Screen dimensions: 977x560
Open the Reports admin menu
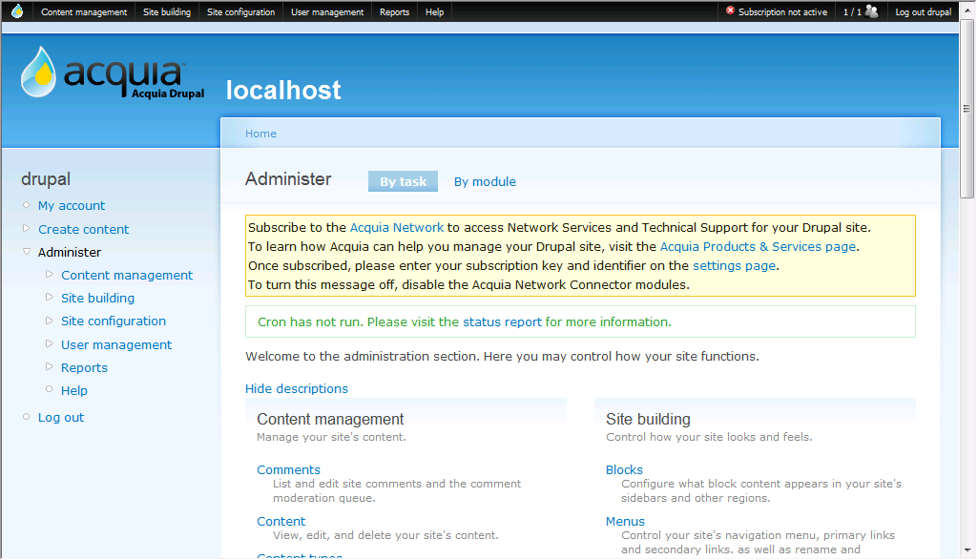[394, 11]
